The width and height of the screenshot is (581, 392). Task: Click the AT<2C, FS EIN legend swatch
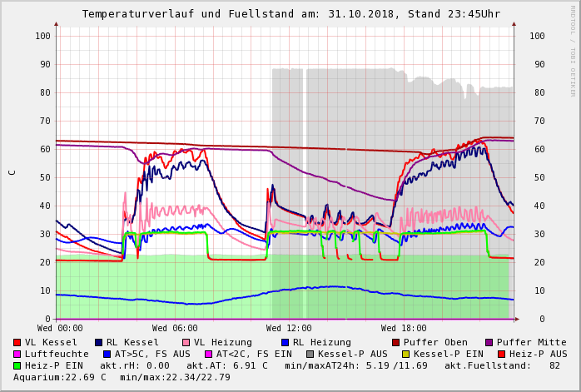[x=208, y=355]
